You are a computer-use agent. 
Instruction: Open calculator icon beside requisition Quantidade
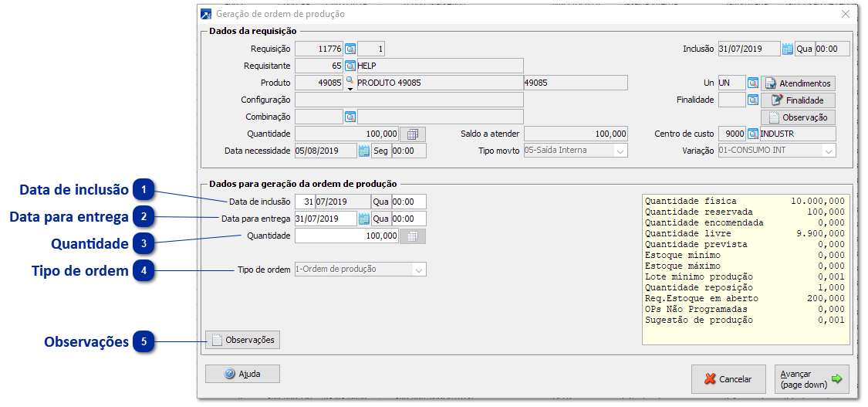[413, 134]
